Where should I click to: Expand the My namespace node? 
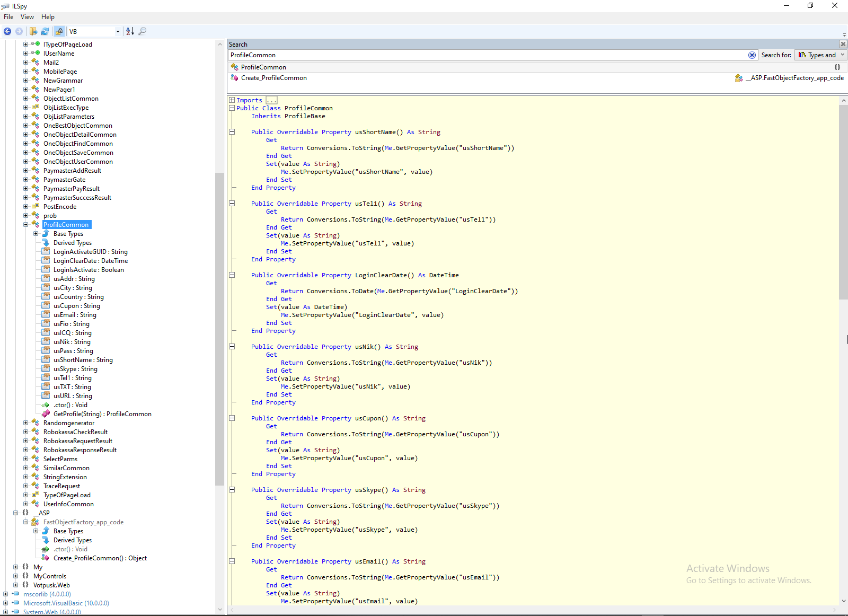tap(15, 567)
